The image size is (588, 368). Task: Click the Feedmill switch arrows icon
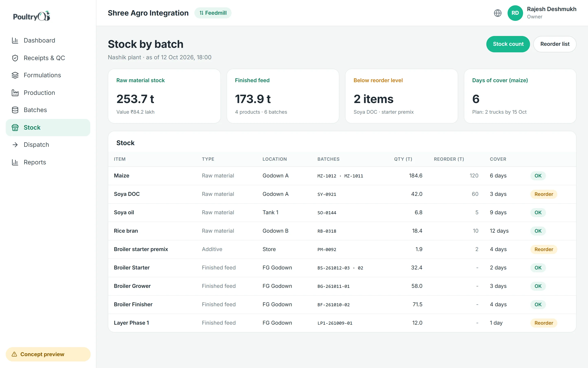202,13
